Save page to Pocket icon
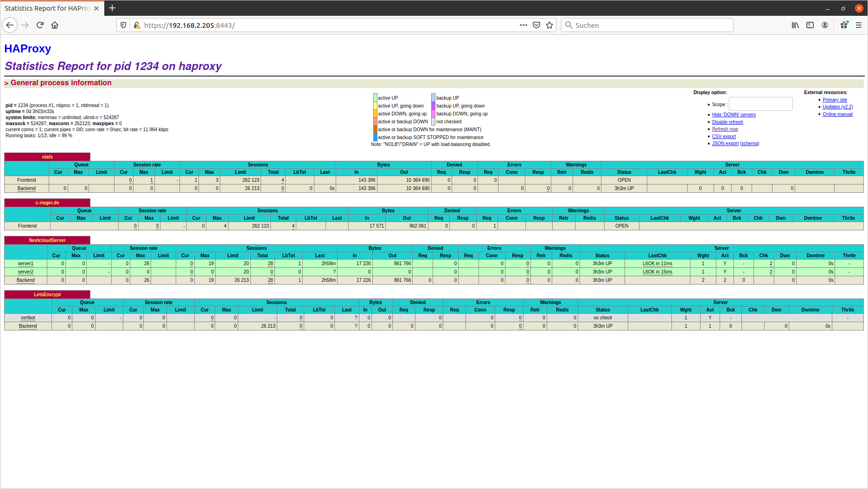This screenshot has height=489, width=868. (x=536, y=25)
